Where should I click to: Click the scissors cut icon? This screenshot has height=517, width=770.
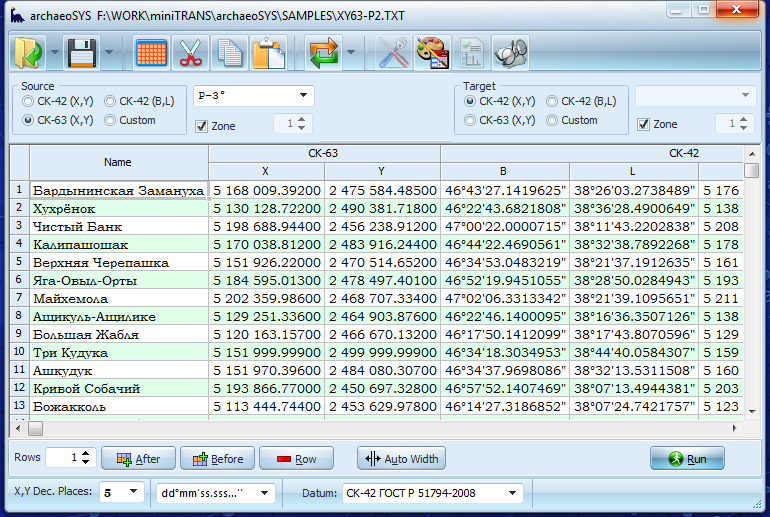click(x=191, y=52)
